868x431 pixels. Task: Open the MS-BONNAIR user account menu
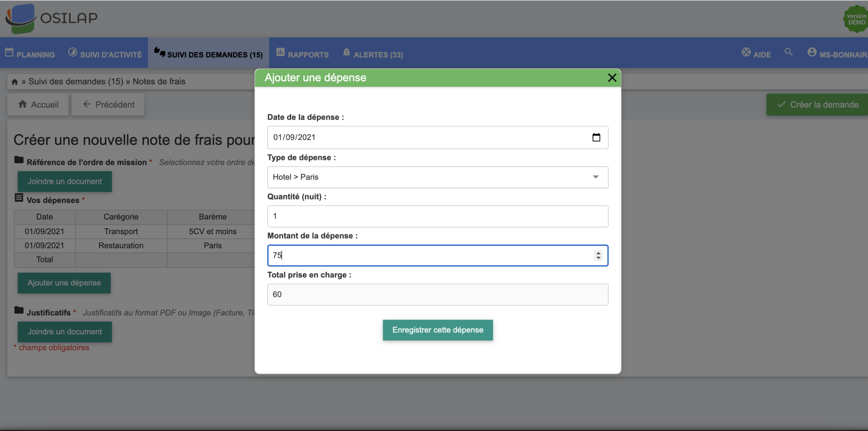[x=837, y=53]
